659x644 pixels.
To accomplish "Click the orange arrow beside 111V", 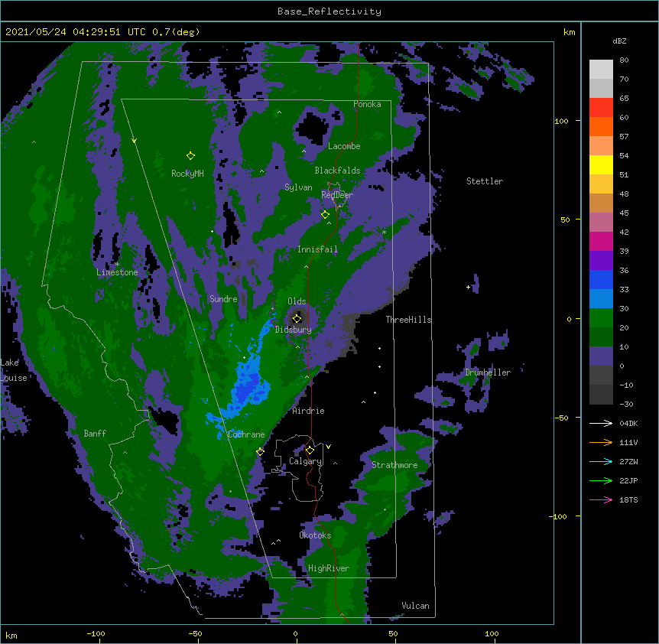I will pos(601,442).
